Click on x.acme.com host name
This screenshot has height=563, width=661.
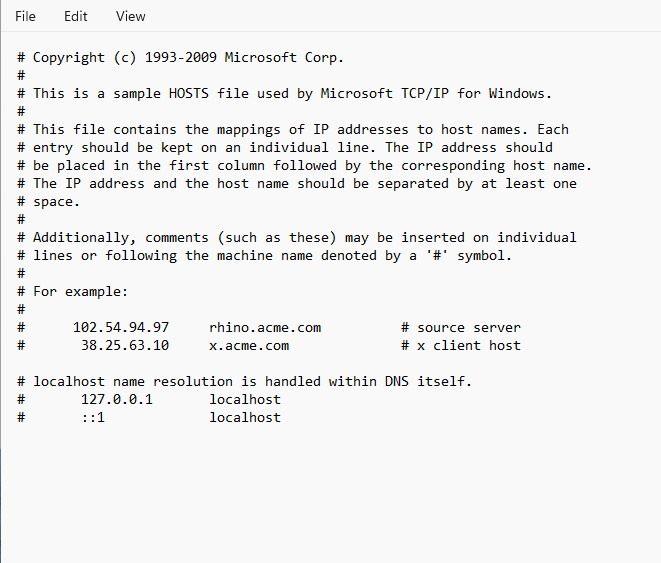249,345
